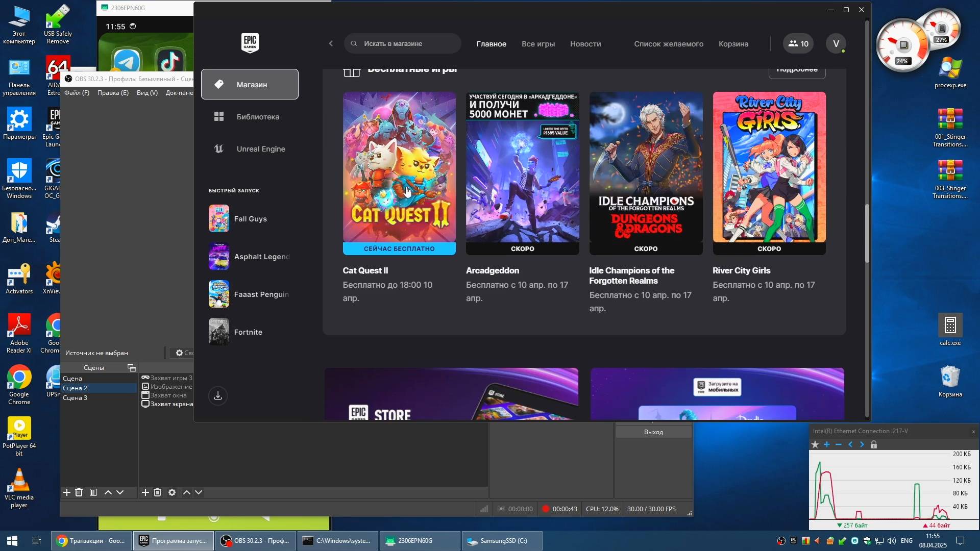Click the friends icon showing 10
The width and height of the screenshot is (980, 551).
[798, 44]
